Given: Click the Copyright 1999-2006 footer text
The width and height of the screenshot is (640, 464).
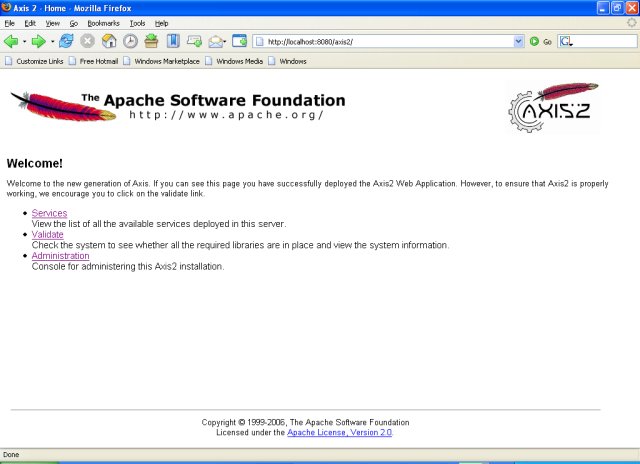Looking at the screenshot, I should (x=305, y=422).
